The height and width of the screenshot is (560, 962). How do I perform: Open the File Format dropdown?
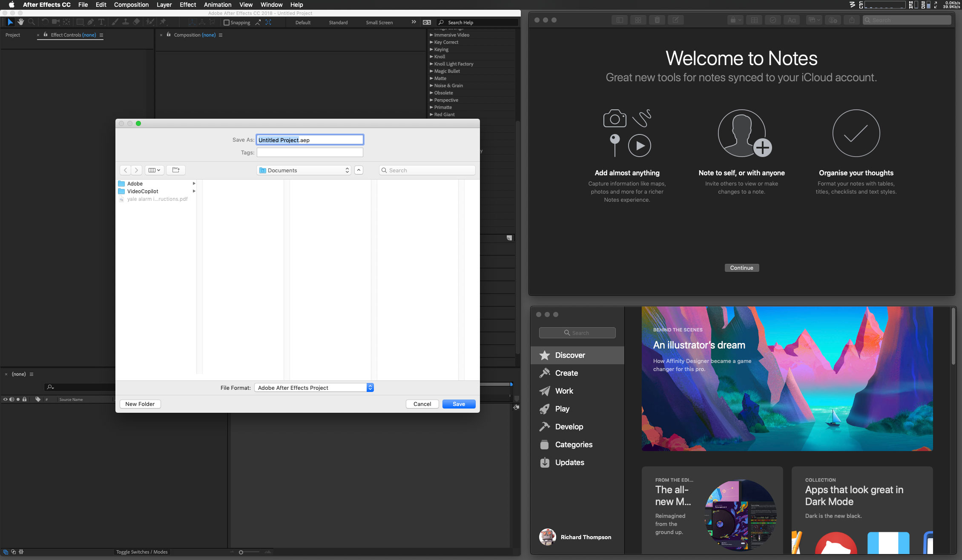click(x=314, y=388)
